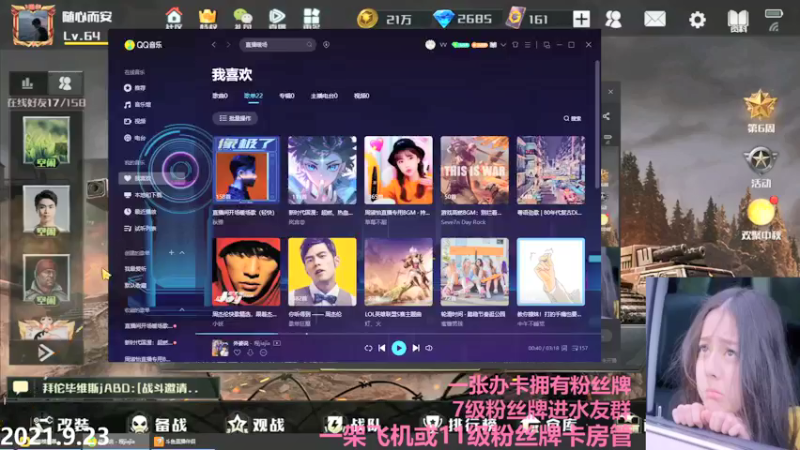Expand the game friend panel arrow
This screenshot has width=800, height=450.
coord(46,352)
